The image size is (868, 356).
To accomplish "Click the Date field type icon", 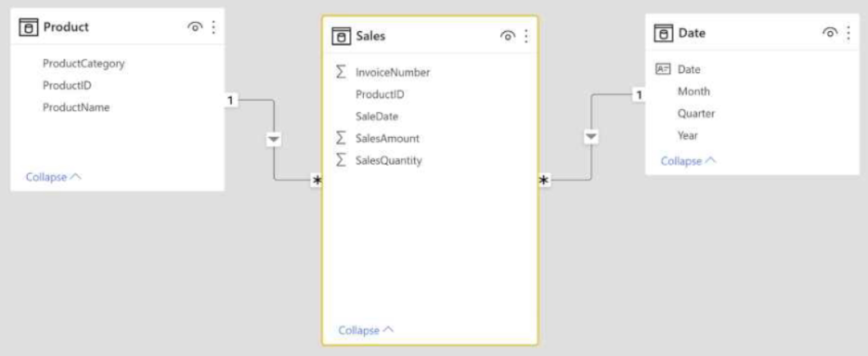I will point(662,69).
